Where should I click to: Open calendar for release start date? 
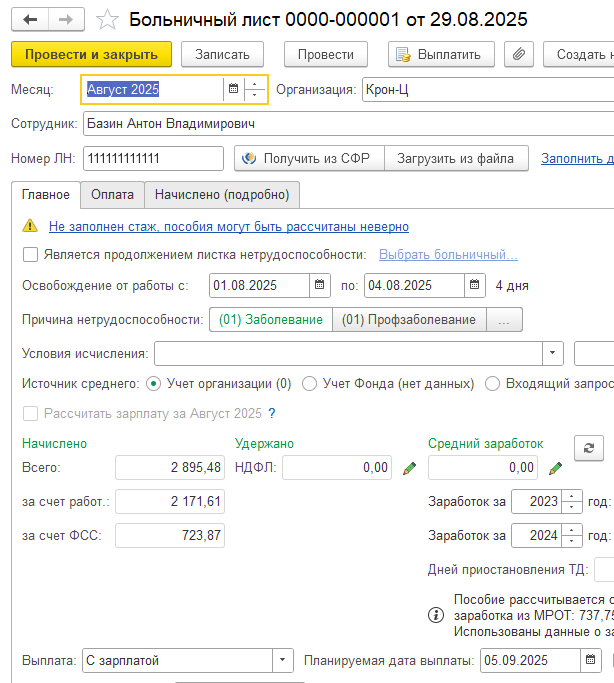tap(319, 285)
